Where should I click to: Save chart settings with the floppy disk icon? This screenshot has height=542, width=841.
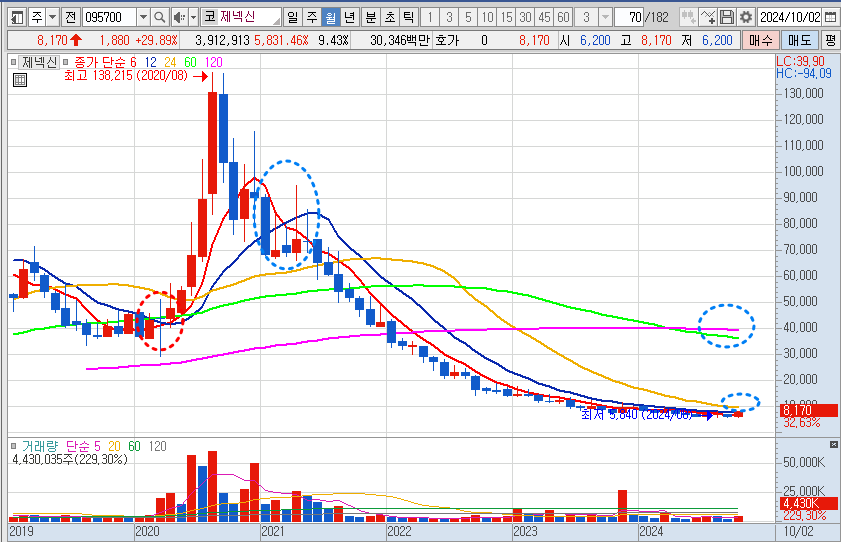[727, 17]
